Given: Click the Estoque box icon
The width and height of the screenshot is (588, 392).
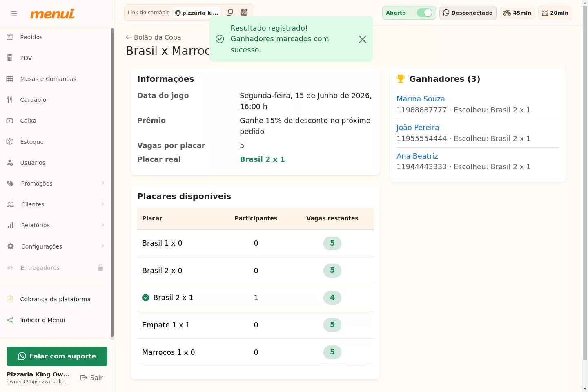Looking at the screenshot, I should coord(10,142).
